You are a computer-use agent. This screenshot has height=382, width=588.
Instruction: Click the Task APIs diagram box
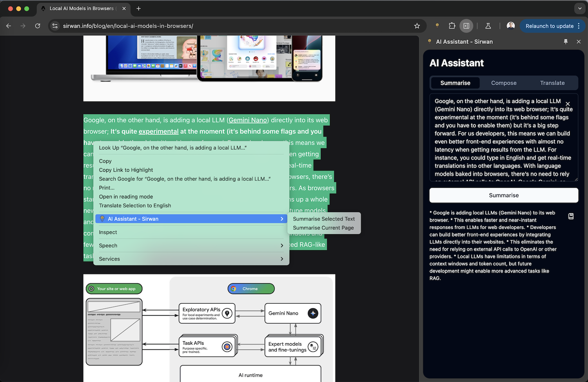click(x=208, y=346)
